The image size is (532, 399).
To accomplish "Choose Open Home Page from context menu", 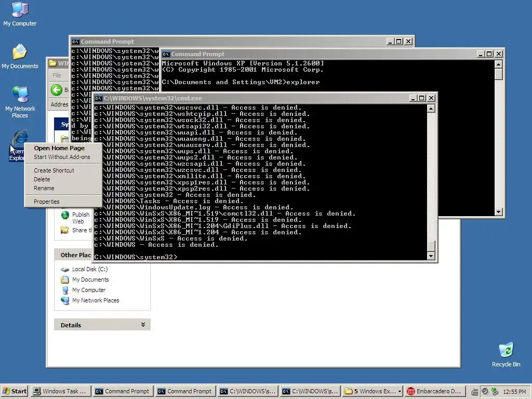I will pos(59,148).
